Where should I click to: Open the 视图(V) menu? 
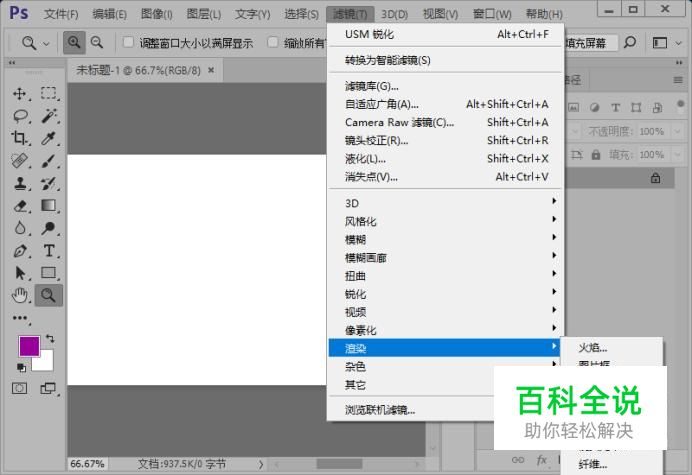pyautogui.click(x=440, y=14)
